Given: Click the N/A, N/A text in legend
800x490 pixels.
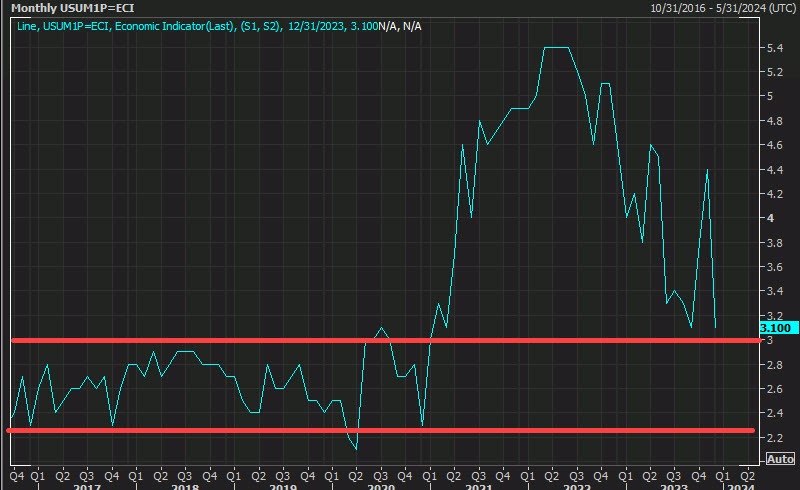Looking at the screenshot, I should [x=401, y=25].
